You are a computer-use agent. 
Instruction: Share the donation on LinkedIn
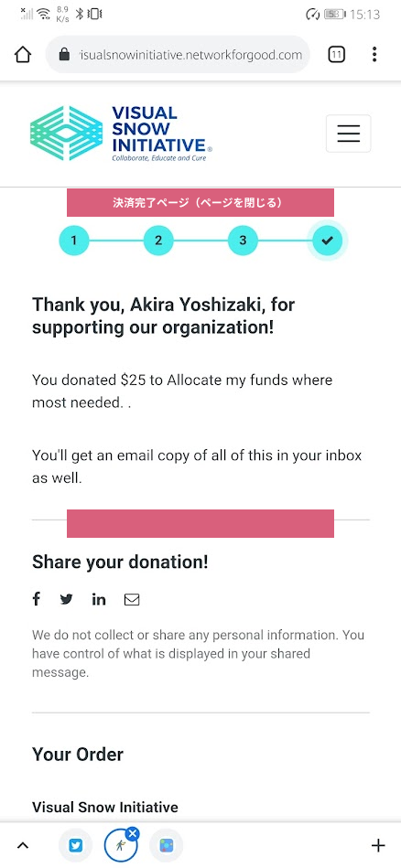click(99, 599)
